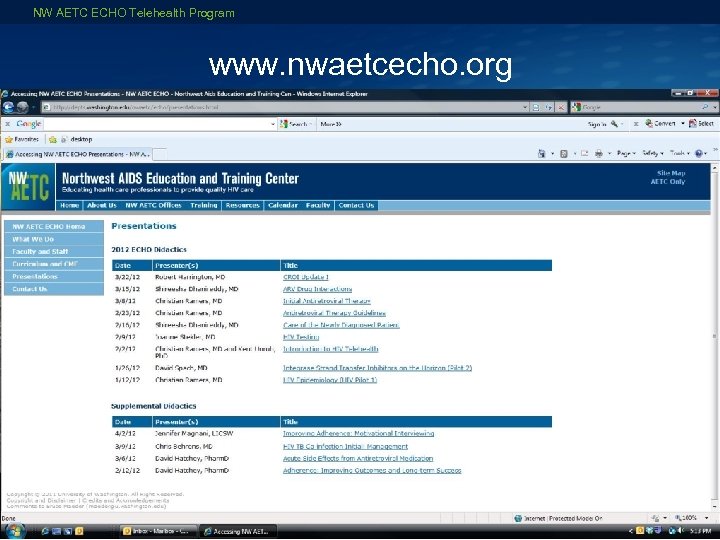Viewport: 720px width, 540px height.
Task: Click the Refresh icon in address bar
Action: [549, 107]
